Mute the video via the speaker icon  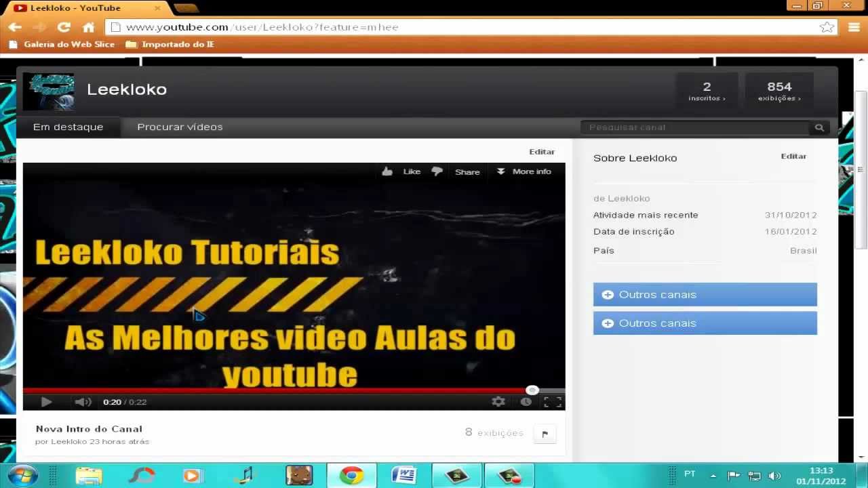[83, 402]
